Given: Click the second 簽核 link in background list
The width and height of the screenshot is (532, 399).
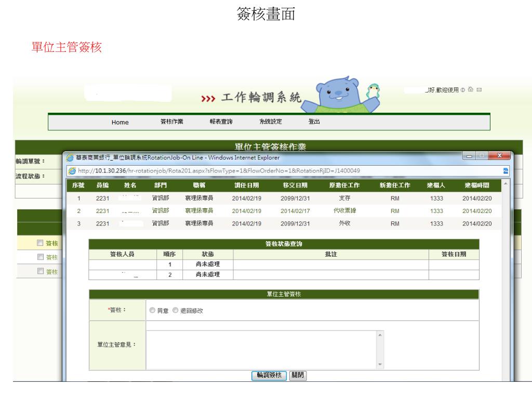Looking at the screenshot, I should click(52, 258).
